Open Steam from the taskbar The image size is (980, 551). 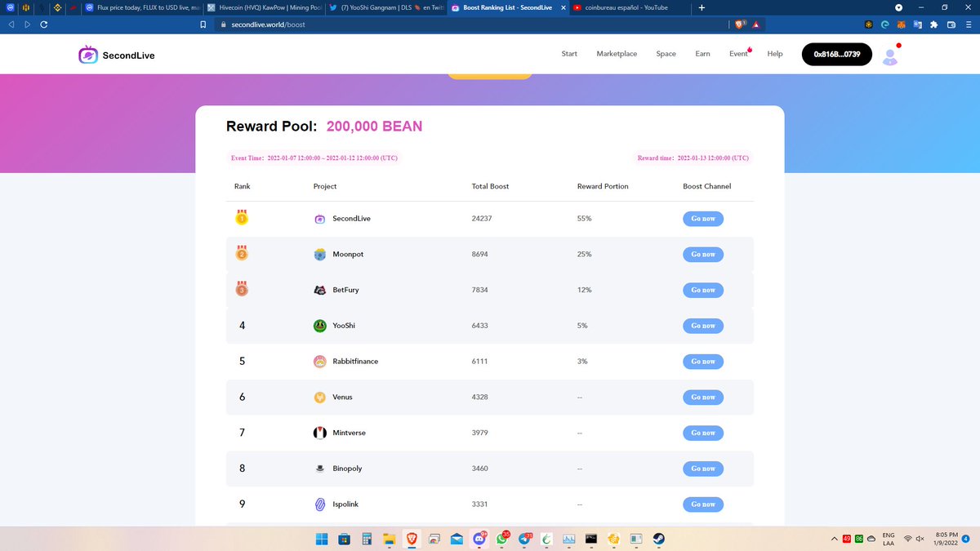(x=658, y=539)
